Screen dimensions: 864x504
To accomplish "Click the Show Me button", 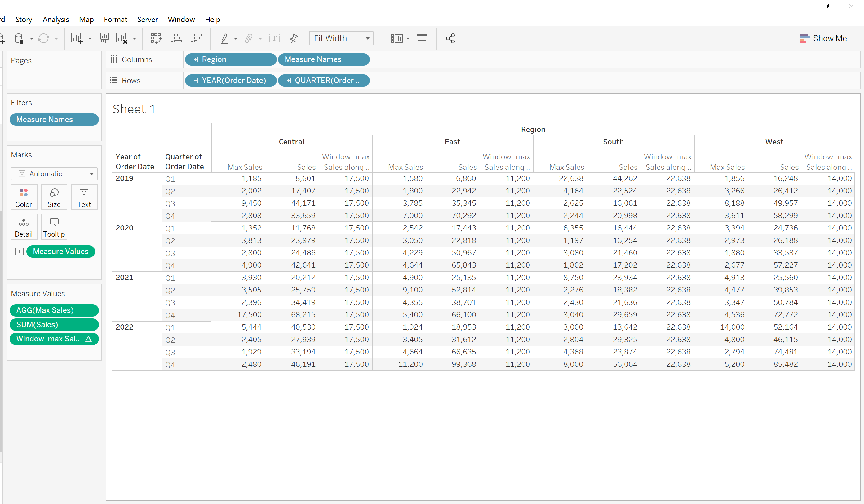I will pos(823,38).
